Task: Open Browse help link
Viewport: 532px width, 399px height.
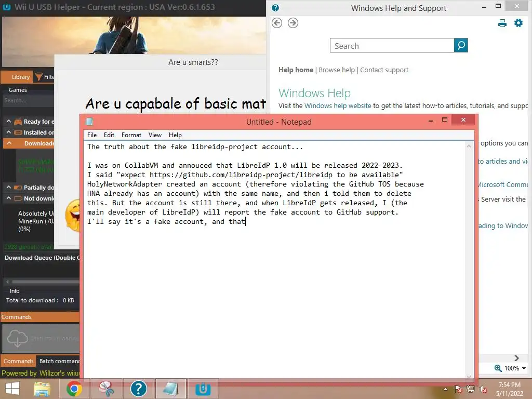Action: (337, 70)
